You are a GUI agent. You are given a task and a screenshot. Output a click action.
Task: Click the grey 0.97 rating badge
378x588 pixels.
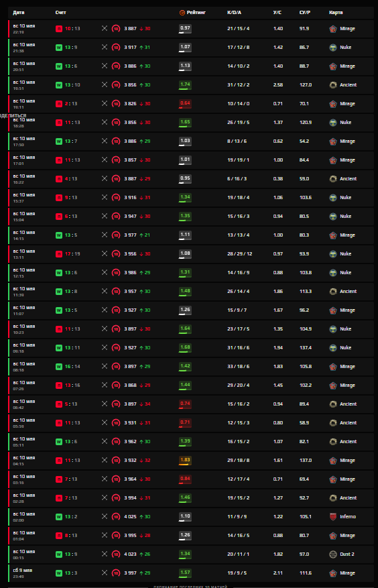185,29
